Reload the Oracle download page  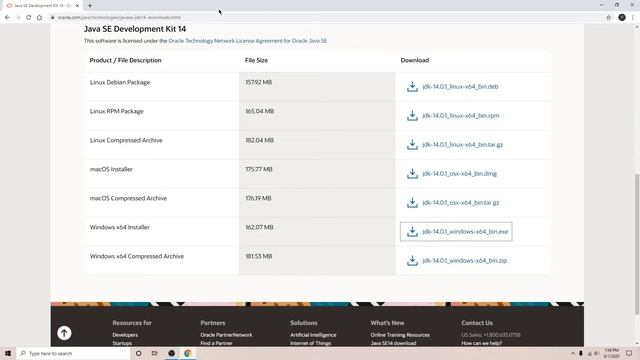[x=29, y=18]
